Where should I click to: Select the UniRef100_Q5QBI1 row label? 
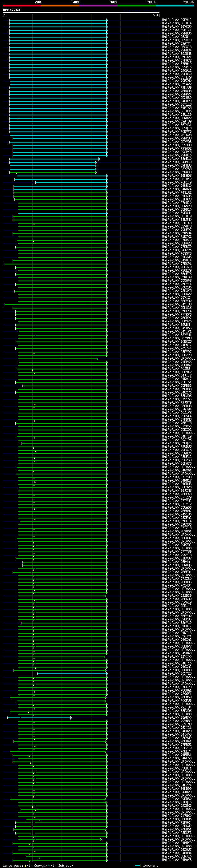coord(177,768)
